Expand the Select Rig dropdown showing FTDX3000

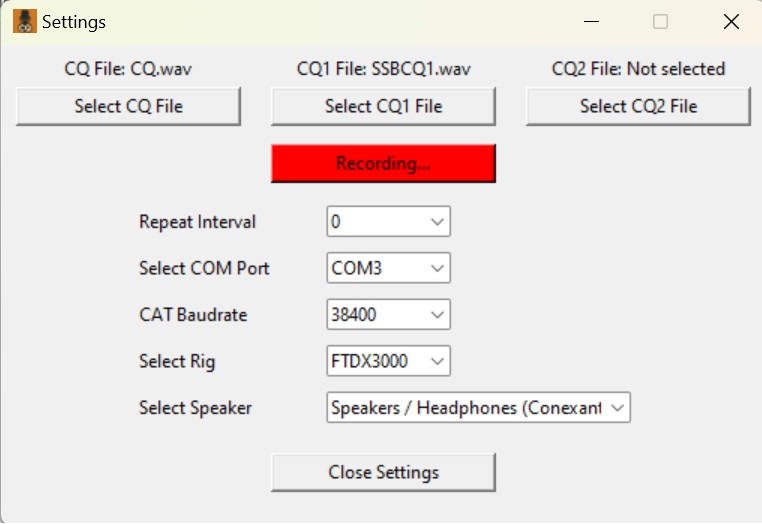(389, 361)
